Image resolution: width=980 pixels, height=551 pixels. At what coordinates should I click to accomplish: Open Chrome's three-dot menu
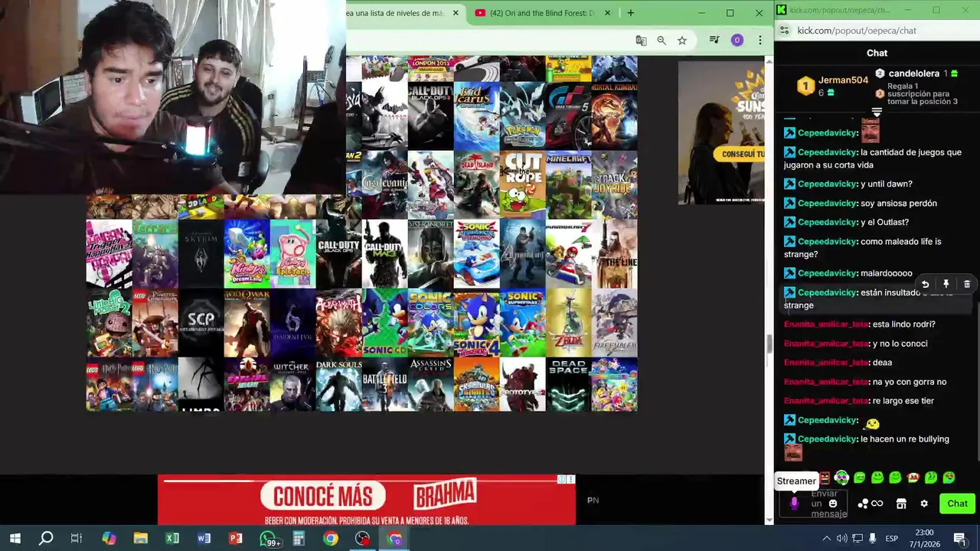[759, 41]
